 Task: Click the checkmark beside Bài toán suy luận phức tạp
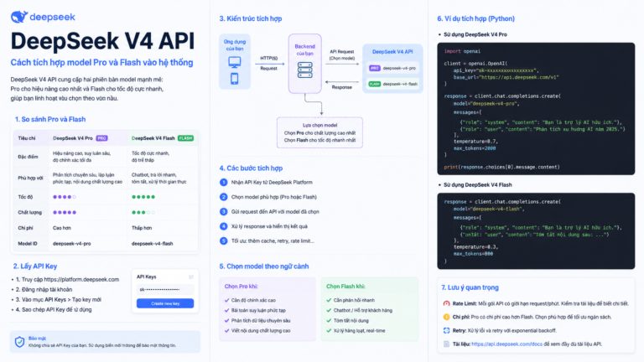[226, 310]
